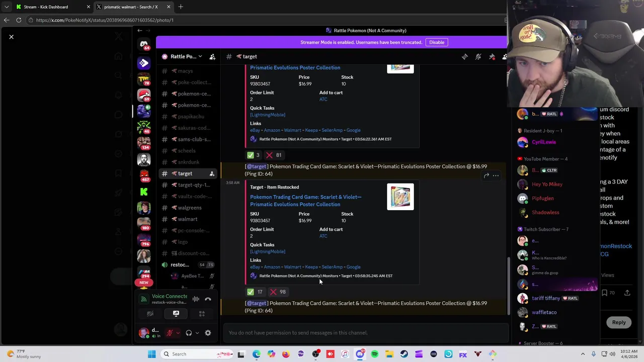
Task: Disable Streamer Mode in purple banner
Action: tap(437, 42)
